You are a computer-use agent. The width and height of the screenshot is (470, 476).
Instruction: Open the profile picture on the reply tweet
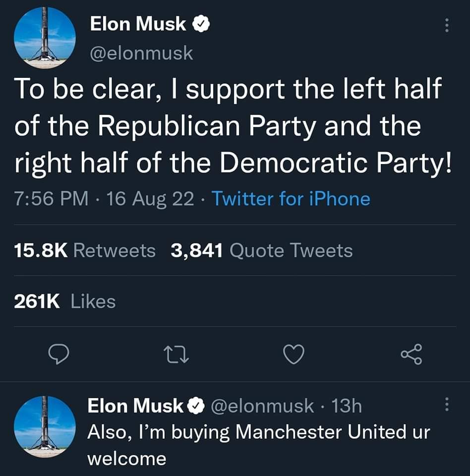tap(45, 425)
